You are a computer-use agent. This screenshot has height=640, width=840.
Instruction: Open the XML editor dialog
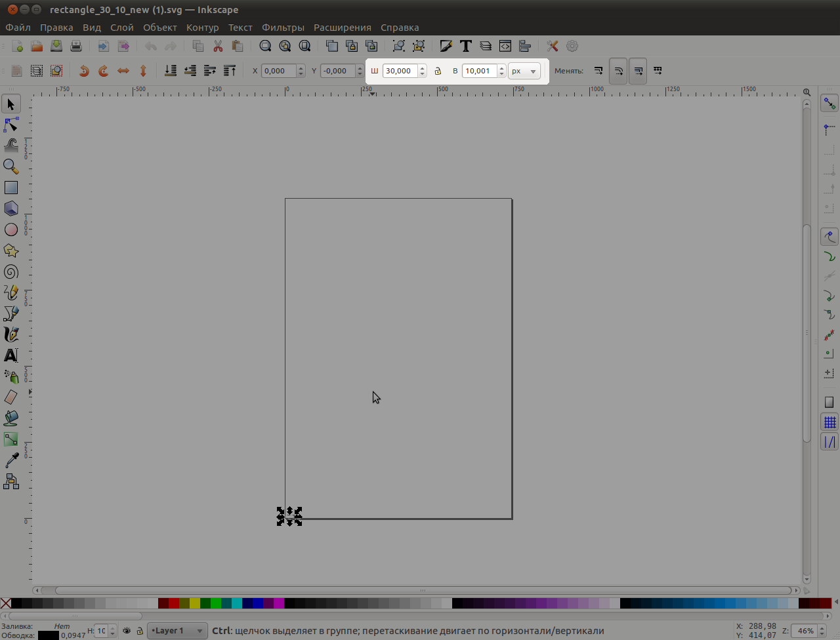[x=505, y=46]
